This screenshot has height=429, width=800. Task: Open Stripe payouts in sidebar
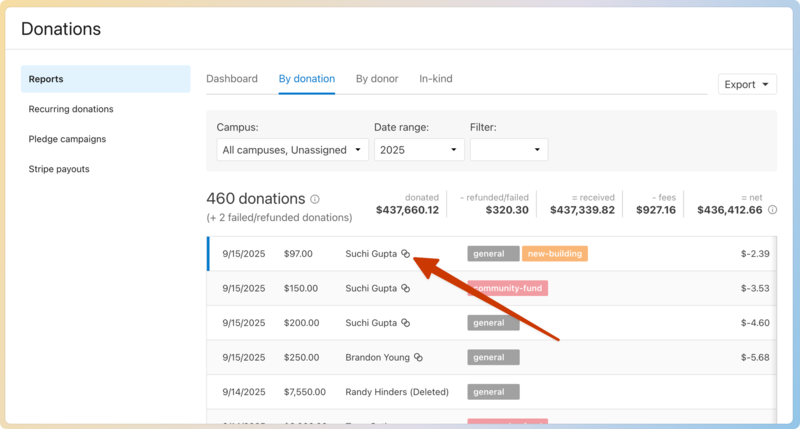(x=59, y=169)
